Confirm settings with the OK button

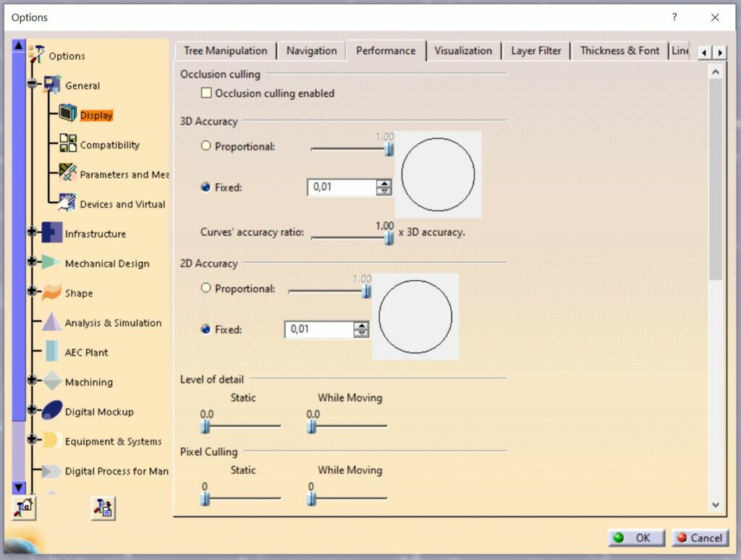[635, 538]
